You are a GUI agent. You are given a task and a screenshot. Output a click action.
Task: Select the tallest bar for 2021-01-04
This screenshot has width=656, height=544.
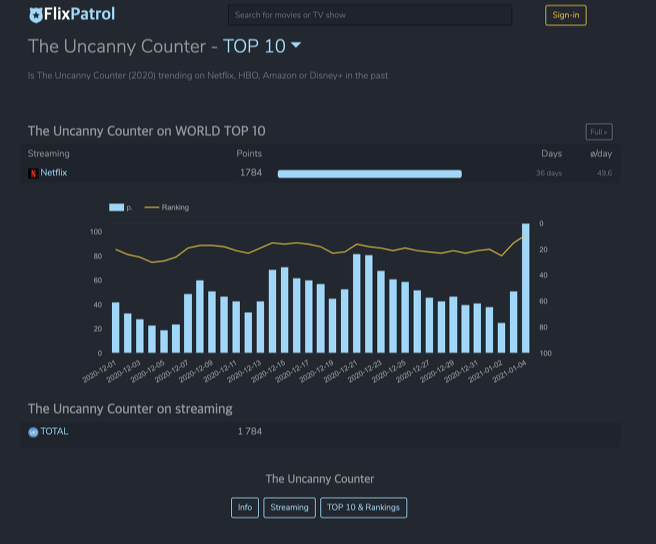(x=525, y=288)
